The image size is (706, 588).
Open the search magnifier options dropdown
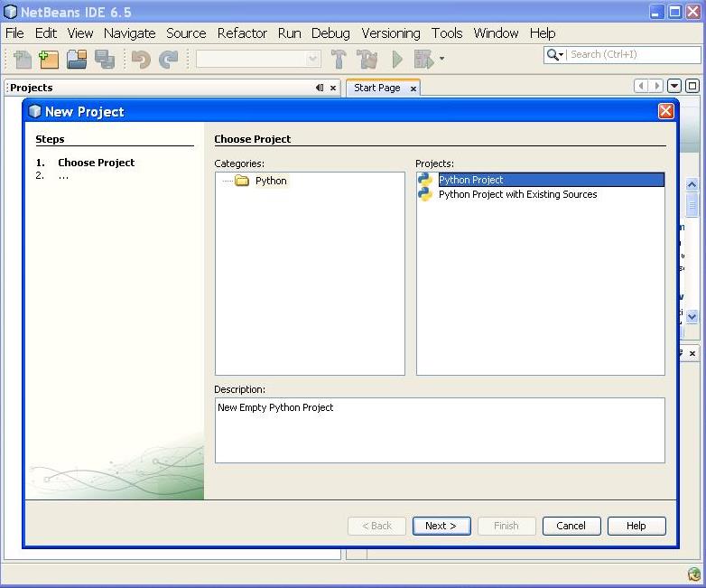(555, 54)
